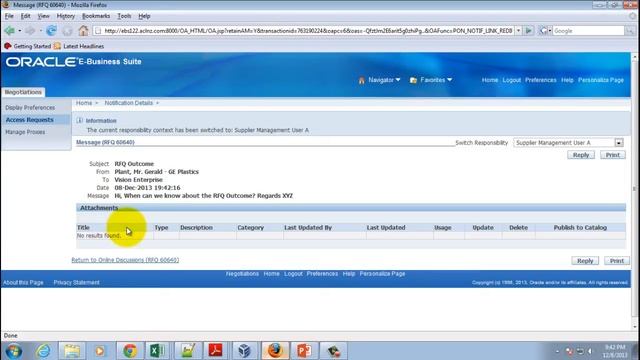Open the search engine selector icon
Image resolution: width=640 pixels, height=360 pixels.
pos(544,31)
